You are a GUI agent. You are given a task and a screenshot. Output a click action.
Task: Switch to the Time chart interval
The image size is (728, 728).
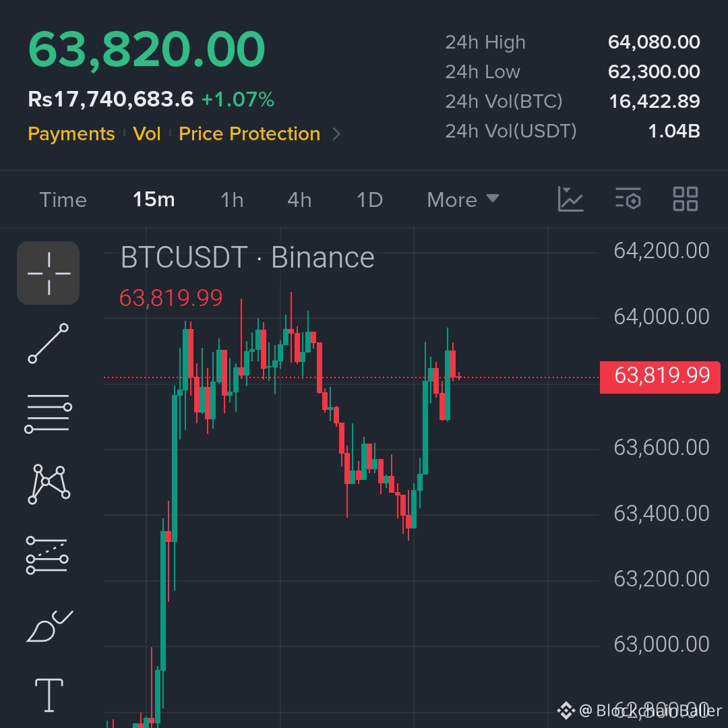click(63, 200)
